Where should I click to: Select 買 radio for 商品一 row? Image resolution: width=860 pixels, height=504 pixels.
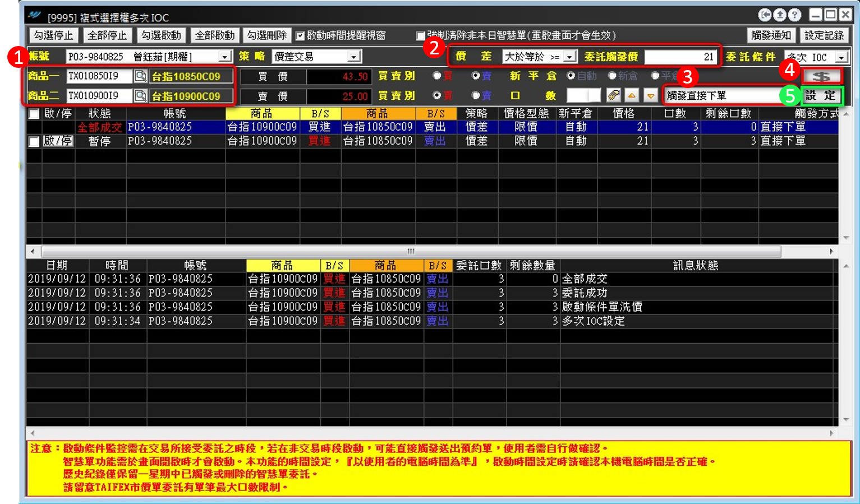[437, 76]
